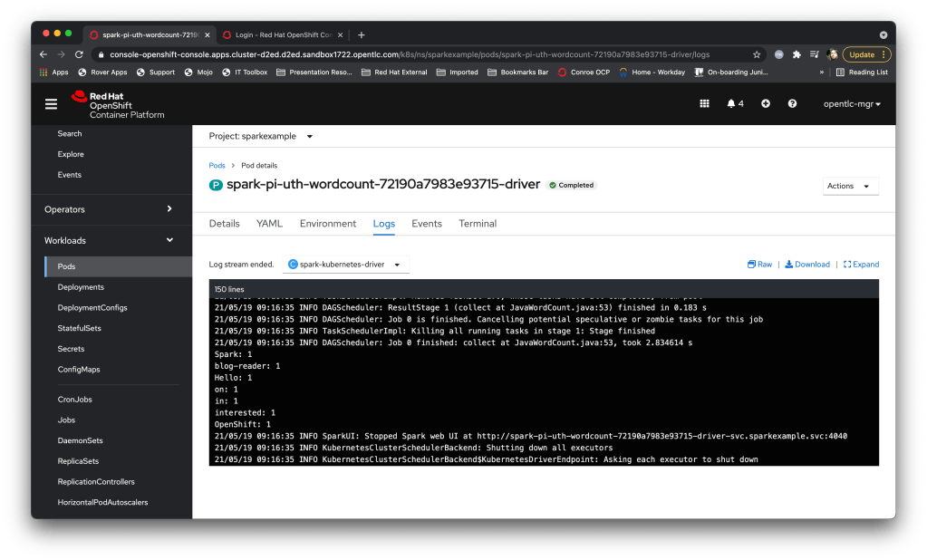927x560 pixels.
Task: Reload the page in the browser
Action: coord(80,54)
